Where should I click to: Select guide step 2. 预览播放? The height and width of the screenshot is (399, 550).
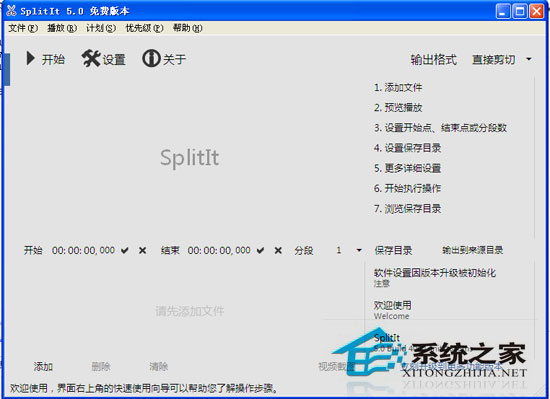coord(398,107)
